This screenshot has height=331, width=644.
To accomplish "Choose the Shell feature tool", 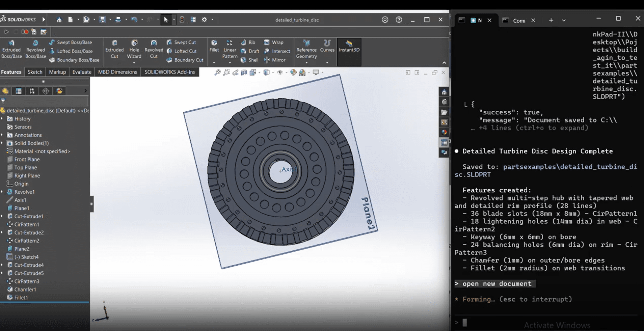I will 249,60.
